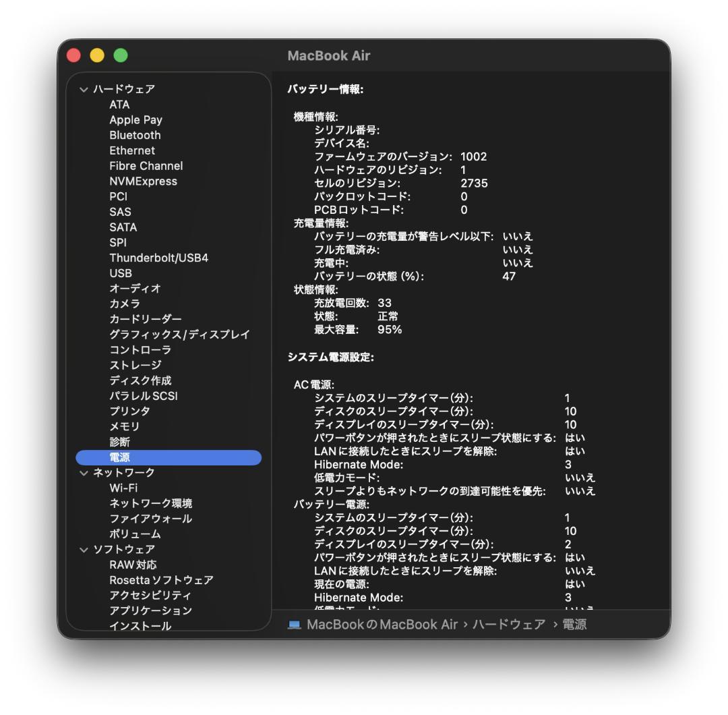Select Ethernet in the sidebar
This screenshot has height=715, width=728.
click(x=132, y=150)
